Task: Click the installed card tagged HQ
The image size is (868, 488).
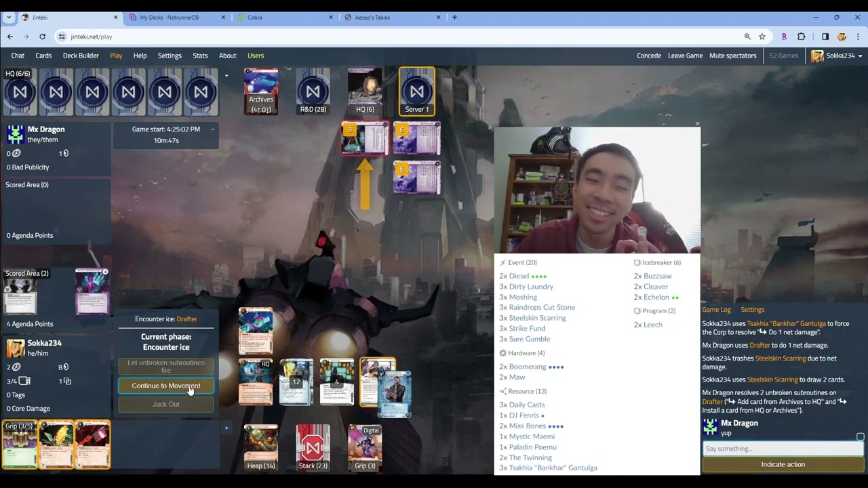Action: point(256,382)
